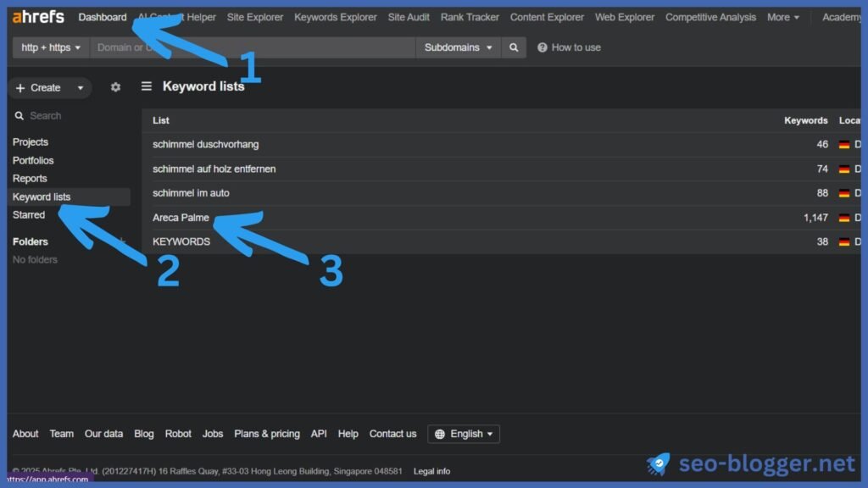
Task: Click the Ahrefs logo
Action: coord(38,17)
